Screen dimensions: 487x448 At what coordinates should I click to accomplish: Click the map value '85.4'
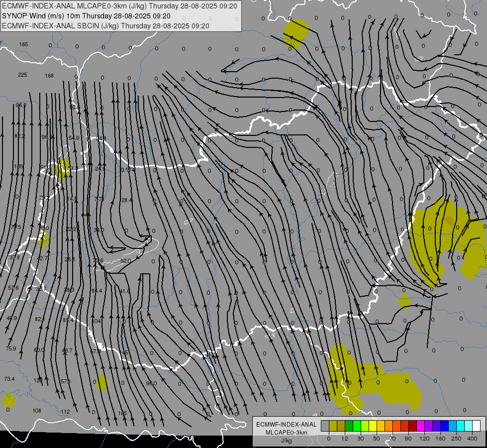[68, 320]
